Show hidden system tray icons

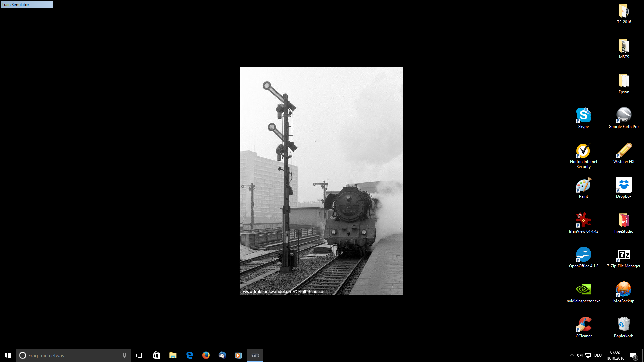click(572, 355)
